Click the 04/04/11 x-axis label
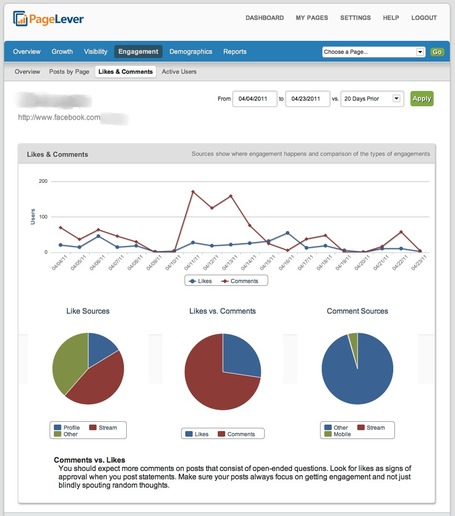 (x=60, y=263)
